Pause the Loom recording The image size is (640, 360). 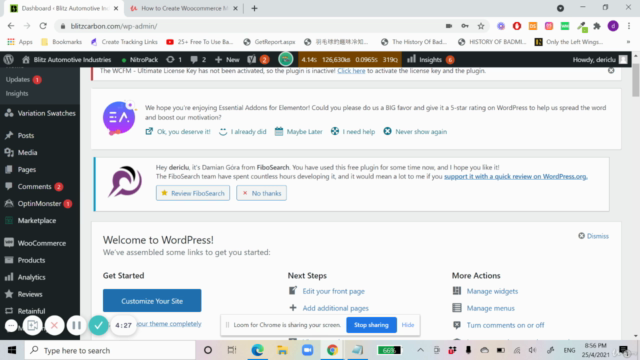pos(76,325)
